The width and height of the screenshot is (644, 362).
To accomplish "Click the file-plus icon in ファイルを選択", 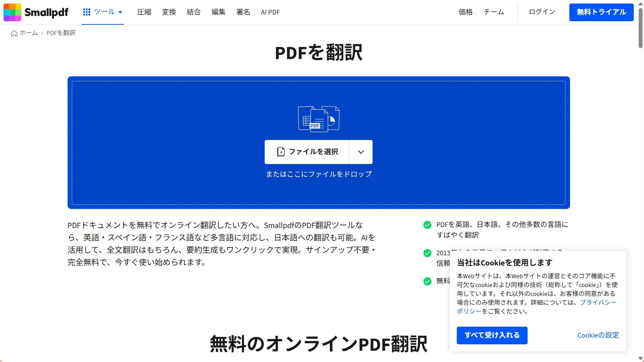I will click(281, 152).
